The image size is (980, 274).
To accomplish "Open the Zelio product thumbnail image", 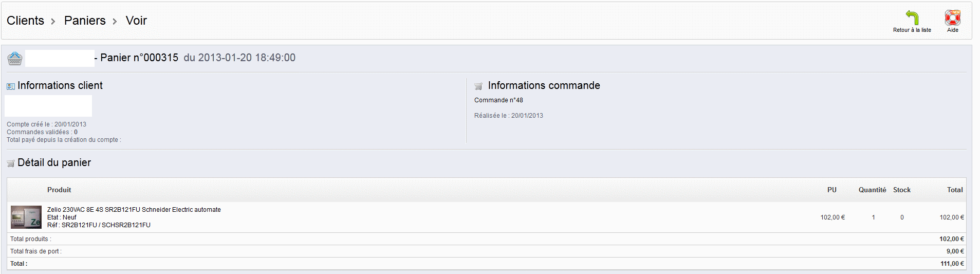I will click(26, 217).
